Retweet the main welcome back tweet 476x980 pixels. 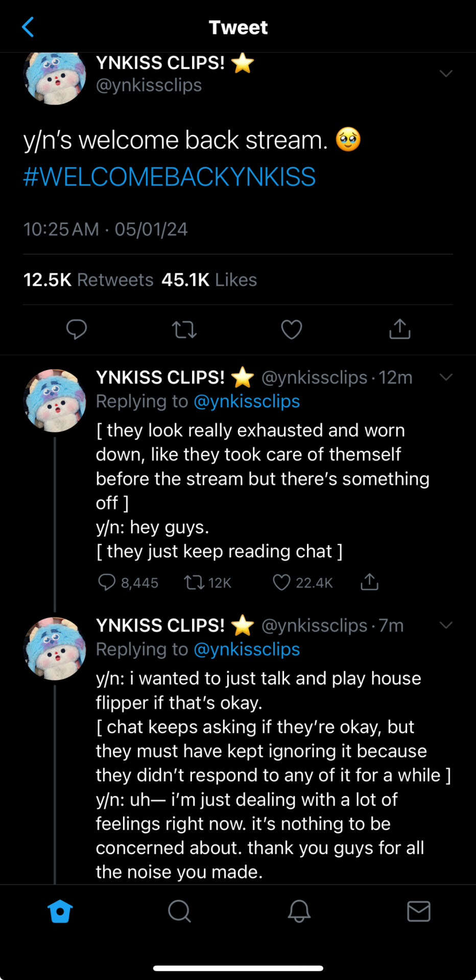click(184, 329)
